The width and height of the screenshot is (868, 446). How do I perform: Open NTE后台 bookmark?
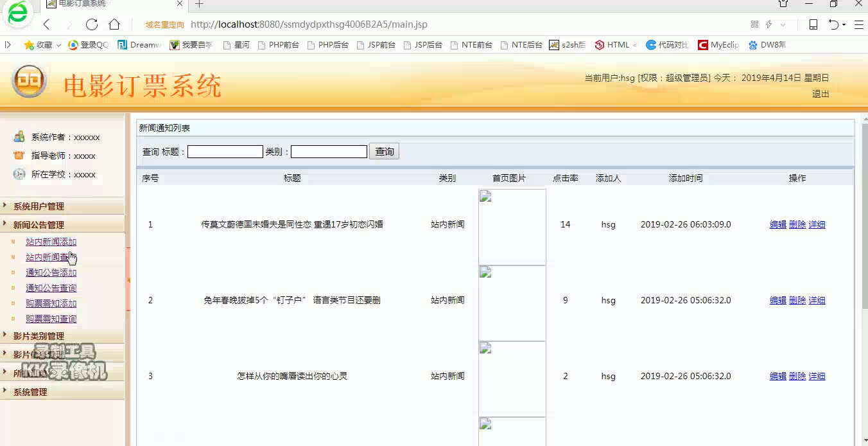521,45
